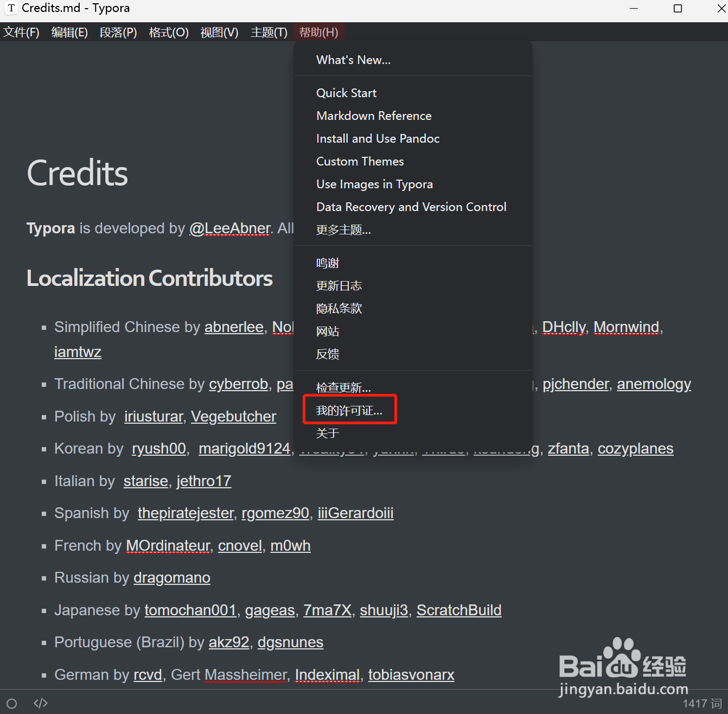
Task: Open the thepiratejester contributor link
Action: (186, 513)
